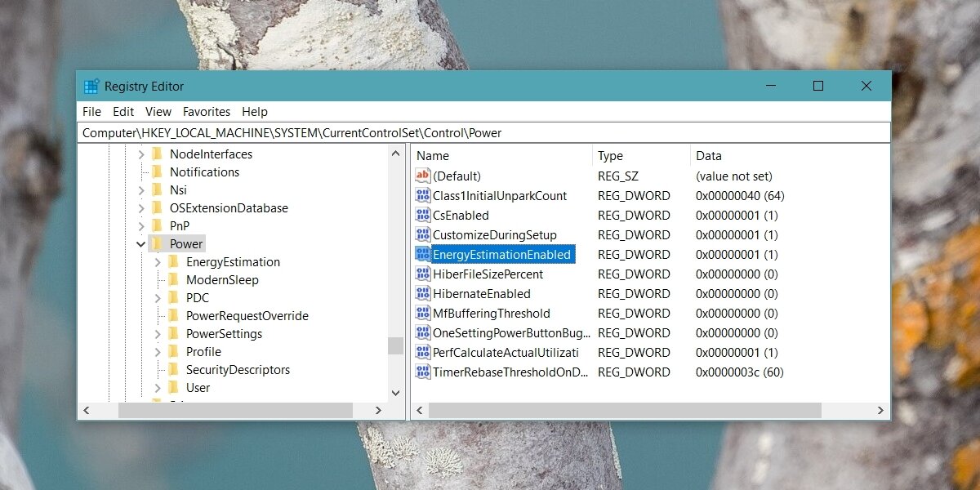This screenshot has width=980, height=490.
Task: Open the Edit menu
Action: pos(123,112)
